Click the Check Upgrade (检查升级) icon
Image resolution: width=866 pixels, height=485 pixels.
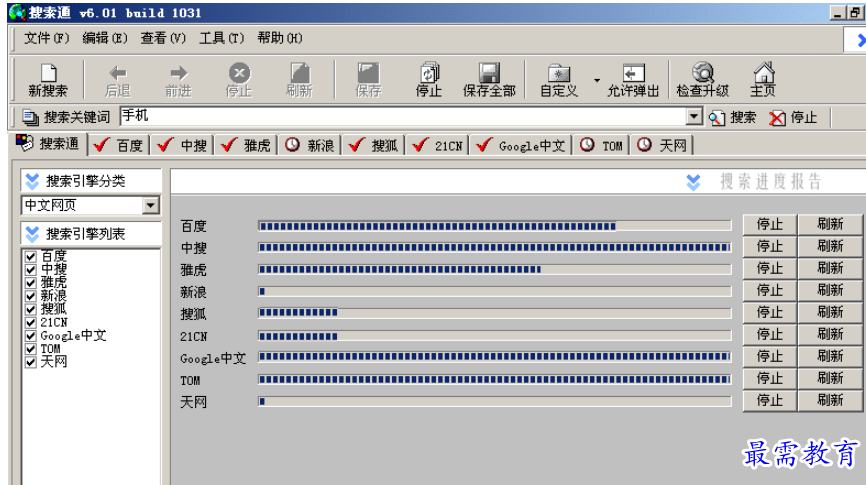tap(703, 72)
